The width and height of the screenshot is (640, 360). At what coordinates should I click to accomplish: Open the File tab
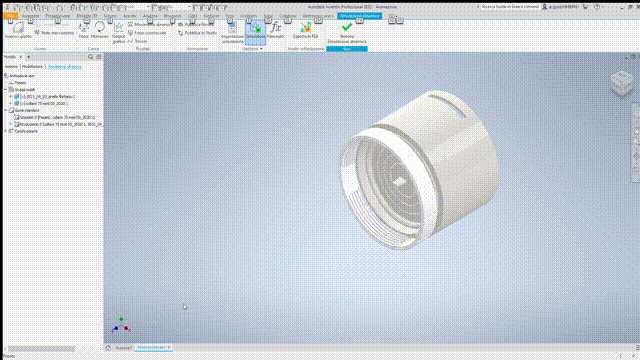point(10,16)
